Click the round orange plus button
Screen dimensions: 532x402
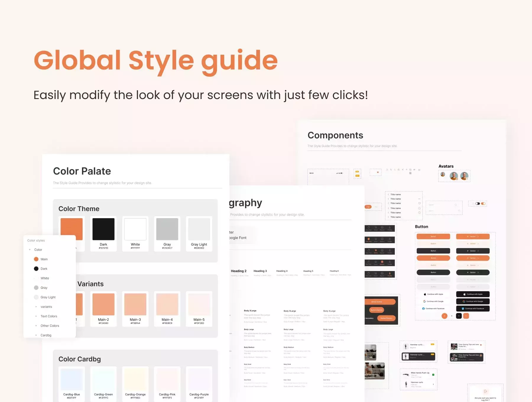tap(445, 316)
